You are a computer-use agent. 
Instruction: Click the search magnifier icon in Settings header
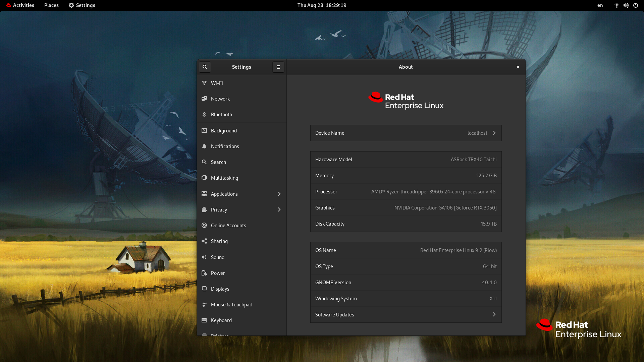pos(205,67)
